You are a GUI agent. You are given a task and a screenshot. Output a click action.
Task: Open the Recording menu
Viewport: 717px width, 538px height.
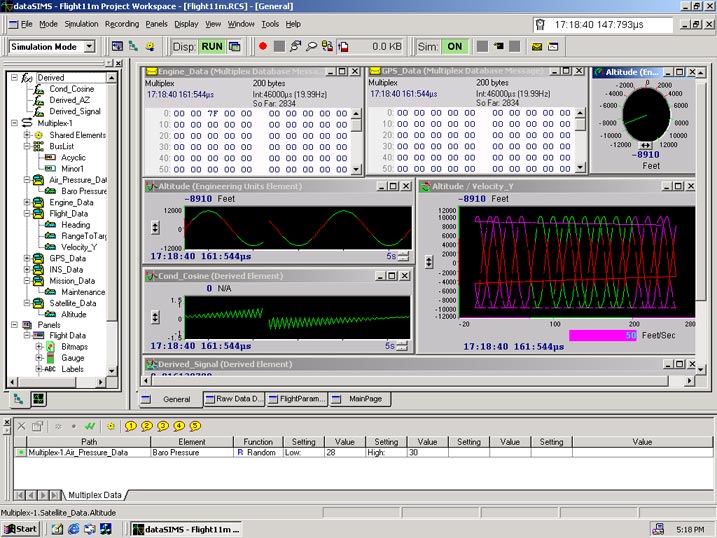tap(122, 24)
